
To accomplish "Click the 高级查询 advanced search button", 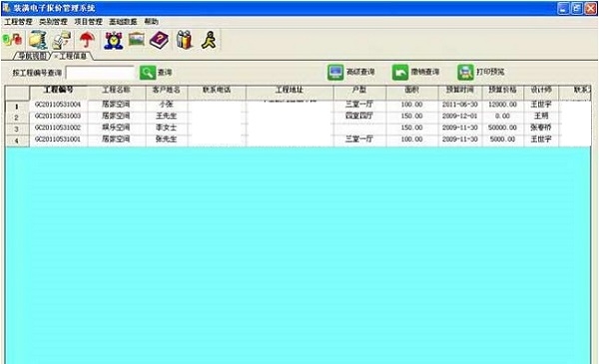I will click(350, 72).
